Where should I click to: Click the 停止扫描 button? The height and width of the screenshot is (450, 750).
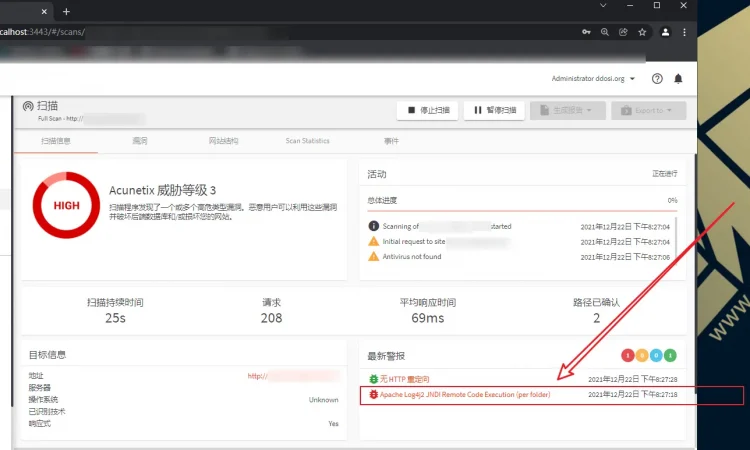click(x=428, y=110)
